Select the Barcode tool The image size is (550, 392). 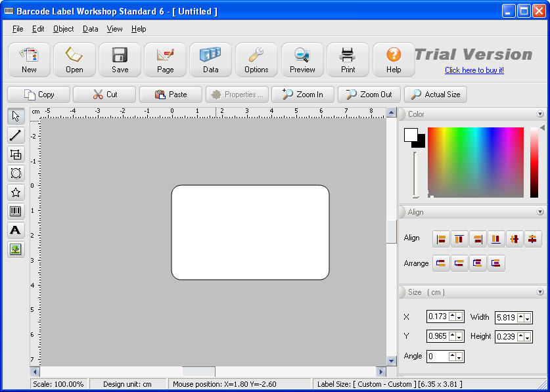point(15,211)
